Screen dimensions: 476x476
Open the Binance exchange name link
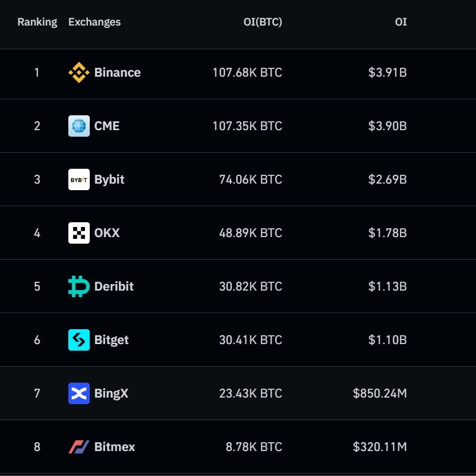(118, 72)
